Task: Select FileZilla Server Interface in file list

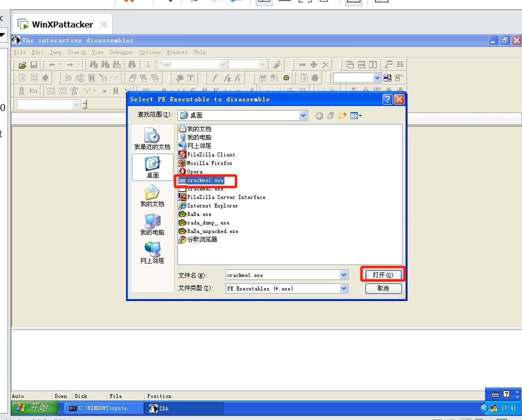Action: tap(222, 197)
